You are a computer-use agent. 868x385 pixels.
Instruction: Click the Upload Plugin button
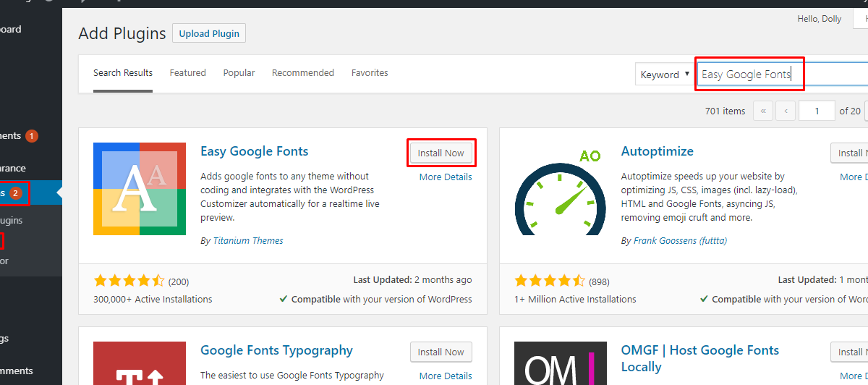point(209,33)
